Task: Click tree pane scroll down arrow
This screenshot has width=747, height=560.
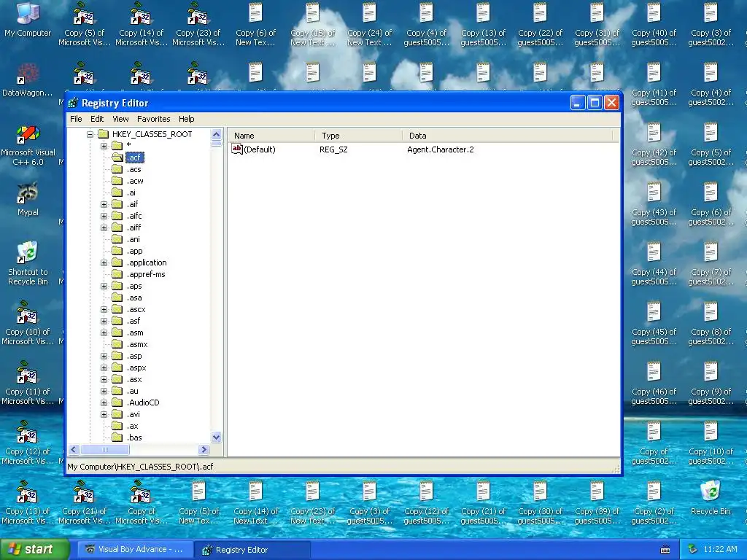Action: pos(216,437)
